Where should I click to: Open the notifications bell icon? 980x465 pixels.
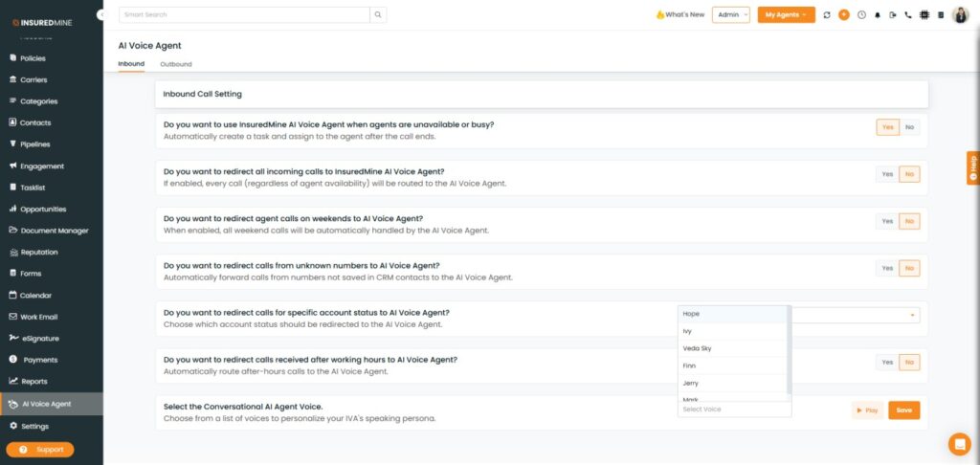pyautogui.click(x=877, y=15)
